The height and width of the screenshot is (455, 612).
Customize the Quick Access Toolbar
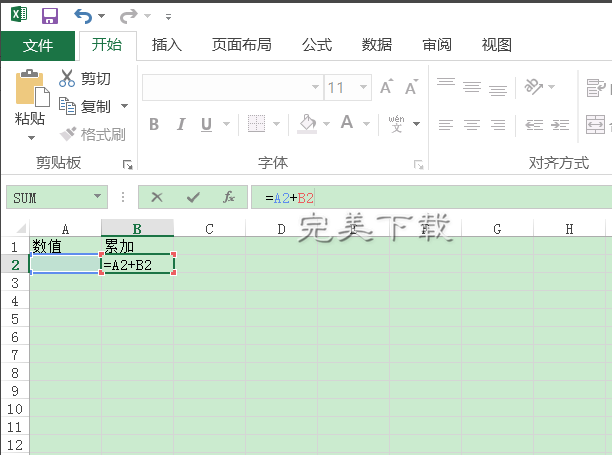[169, 17]
